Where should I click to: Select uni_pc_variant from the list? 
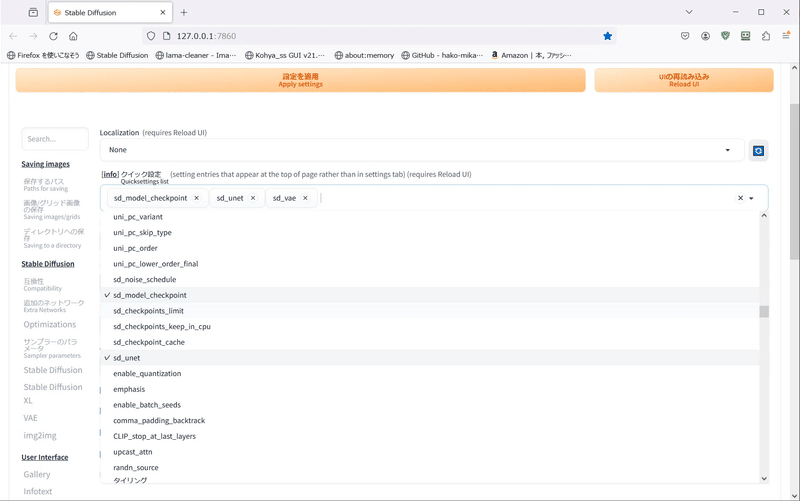[x=430, y=217]
